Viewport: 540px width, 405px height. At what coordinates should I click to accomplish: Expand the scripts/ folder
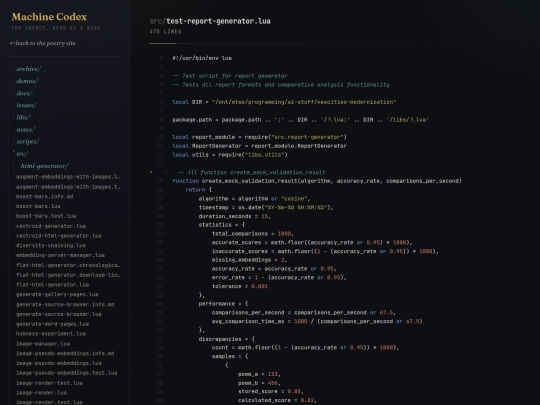tap(28, 142)
